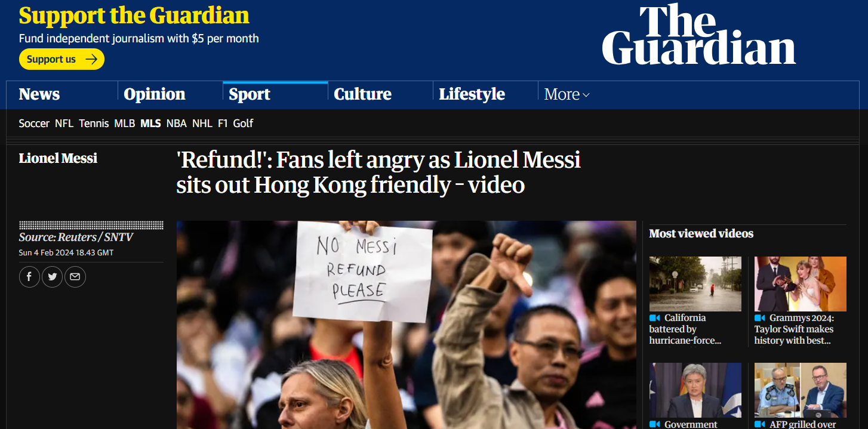Open the Soccer subsection link
The width and height of the screenshot is (868, 429).
click(x=34, y=124)
